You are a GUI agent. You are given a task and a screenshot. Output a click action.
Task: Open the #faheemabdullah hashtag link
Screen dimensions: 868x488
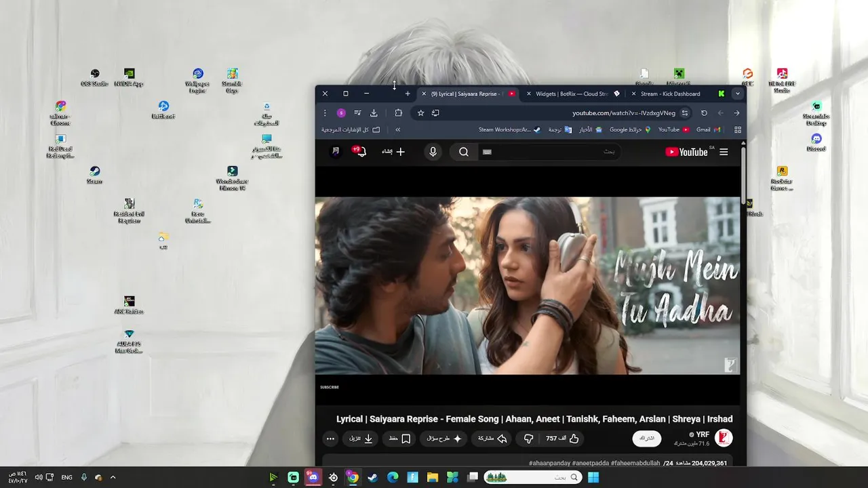click(635, 463)
